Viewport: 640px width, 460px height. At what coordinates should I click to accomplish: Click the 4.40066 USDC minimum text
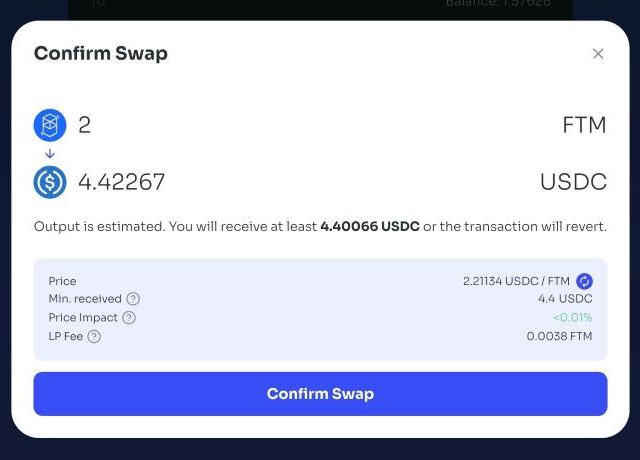[x=370, y=227]
